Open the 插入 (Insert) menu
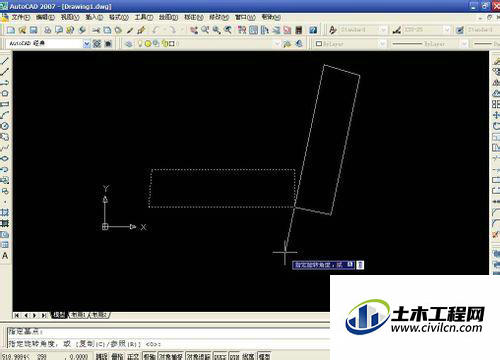 click(94, 17)
